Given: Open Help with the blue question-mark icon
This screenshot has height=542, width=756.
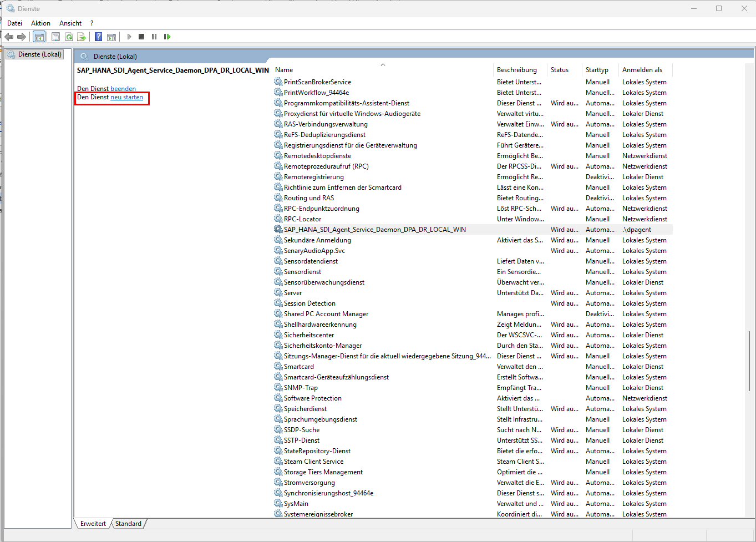Looking at the screenshot, I should [98, 37].
